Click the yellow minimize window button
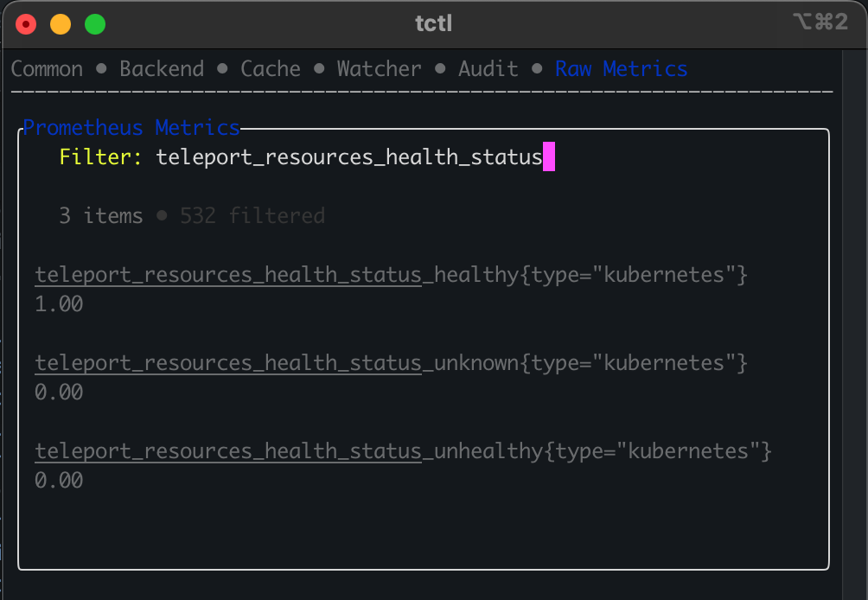 coord(61,24)
